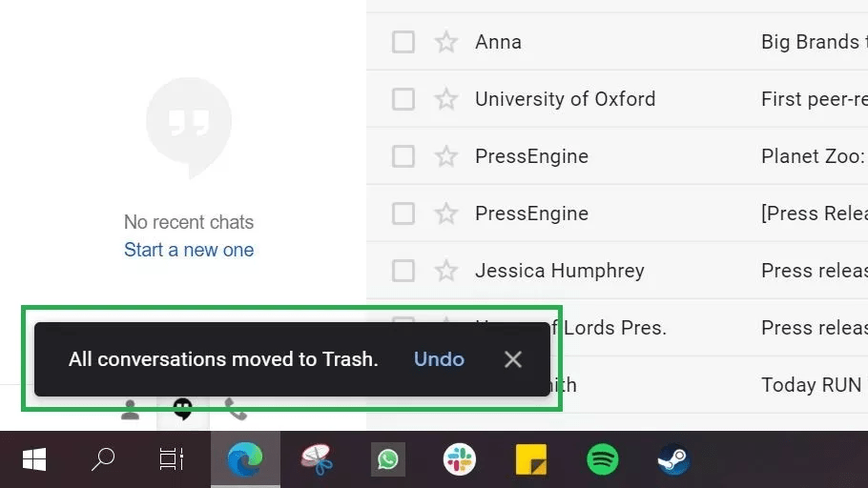Check the PressEngine Planet Zoo email box
This screenshot has height=488, width=868.
(403, 156)
